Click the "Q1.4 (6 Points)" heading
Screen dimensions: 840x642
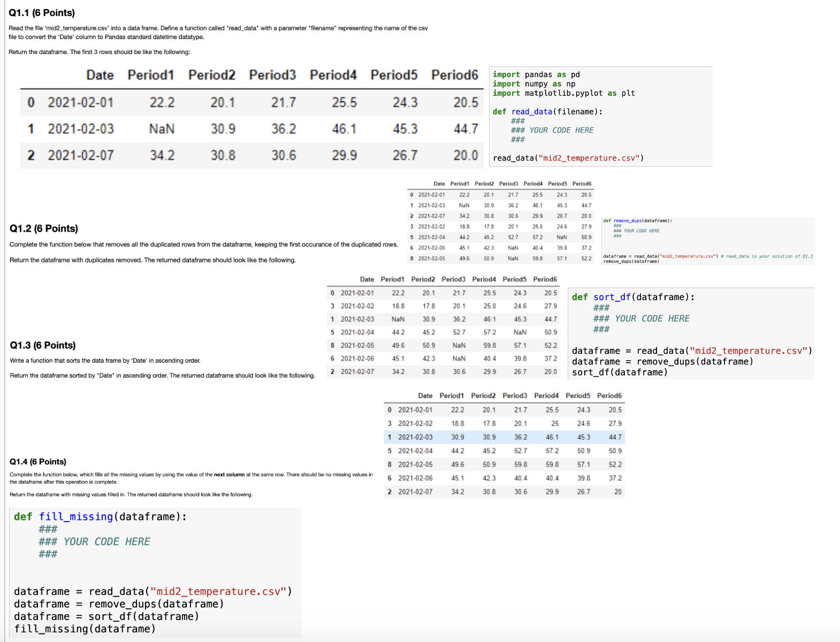point(38,462)
